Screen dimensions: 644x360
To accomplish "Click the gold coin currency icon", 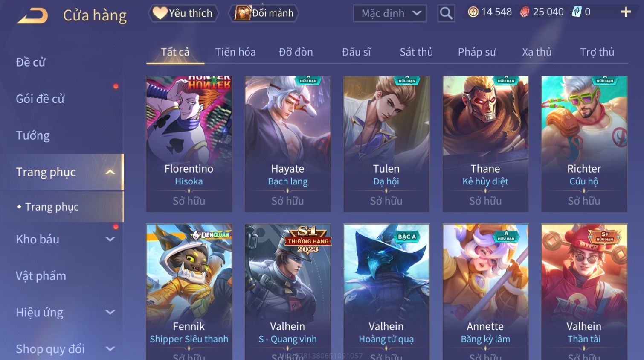I will 473,12.
